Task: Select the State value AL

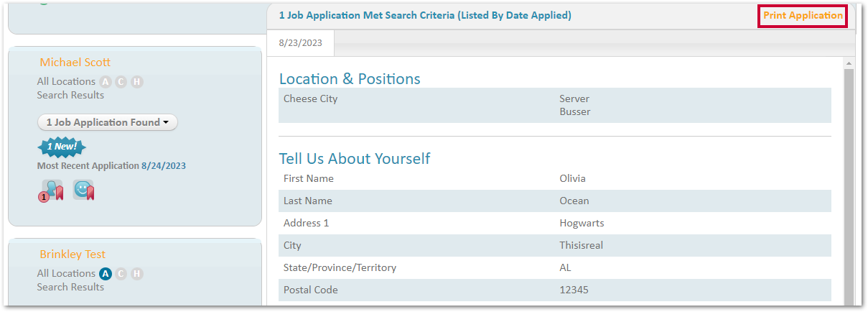Action: (x=566, y=267)
